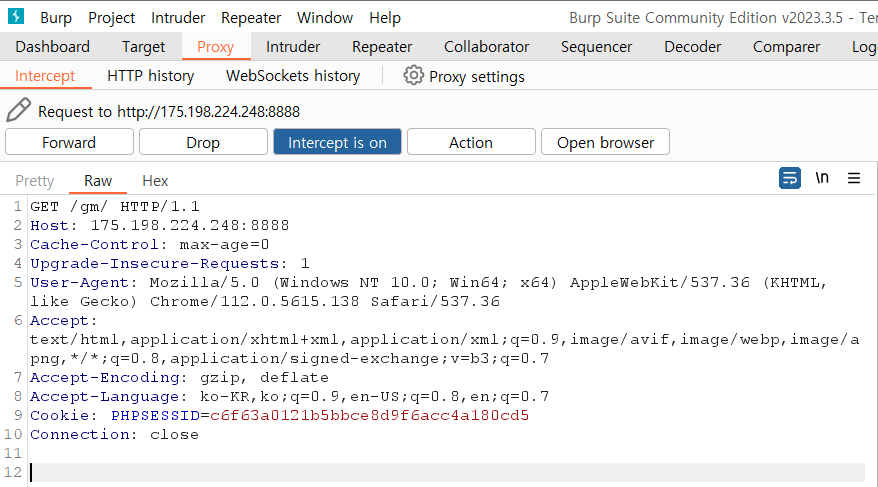
Task: Select the Proxy tab
Action: 216,46
